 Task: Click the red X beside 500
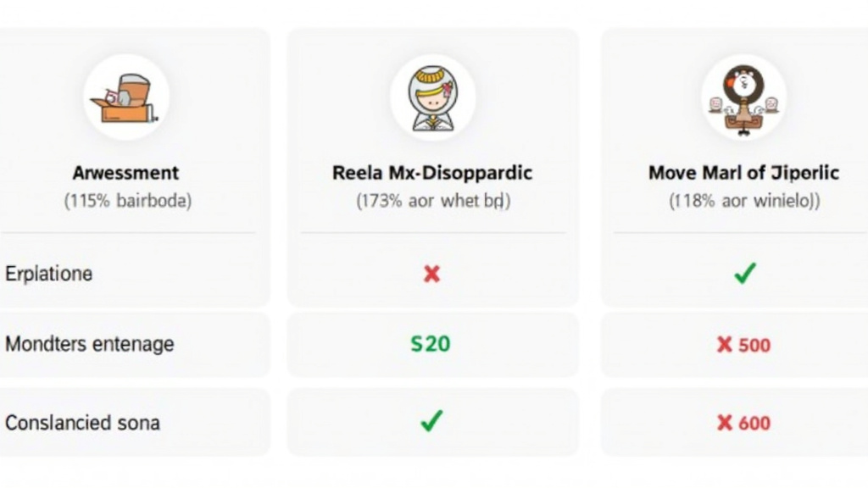[725, 345]
